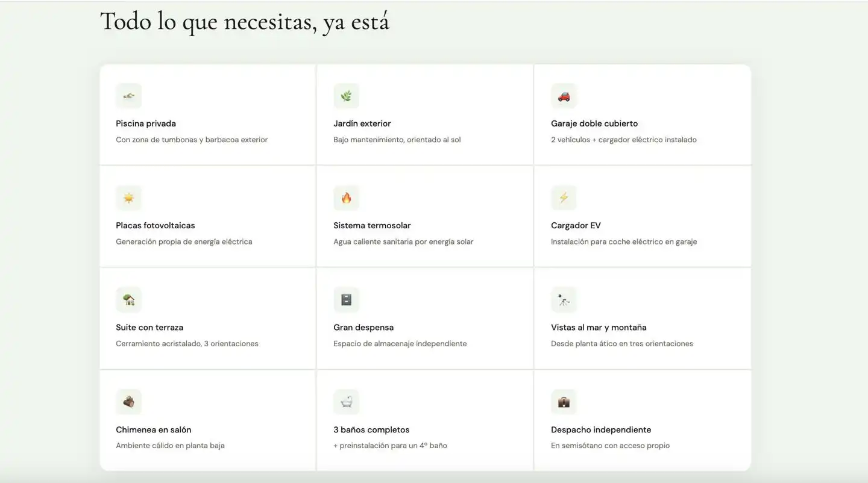Select the Gran despensa title
Image resolution: width=868 pixels, height=483 pixels.
click(363, 328)
